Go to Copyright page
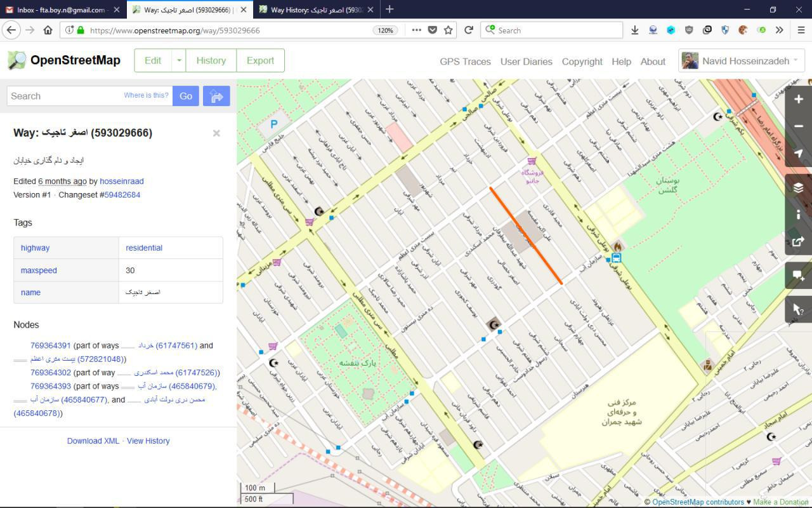The image size is (812, 508). (x=582, y=62)
